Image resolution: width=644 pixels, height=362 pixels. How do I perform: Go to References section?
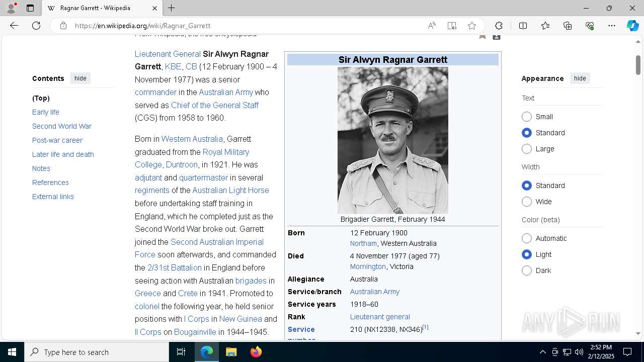50,183
